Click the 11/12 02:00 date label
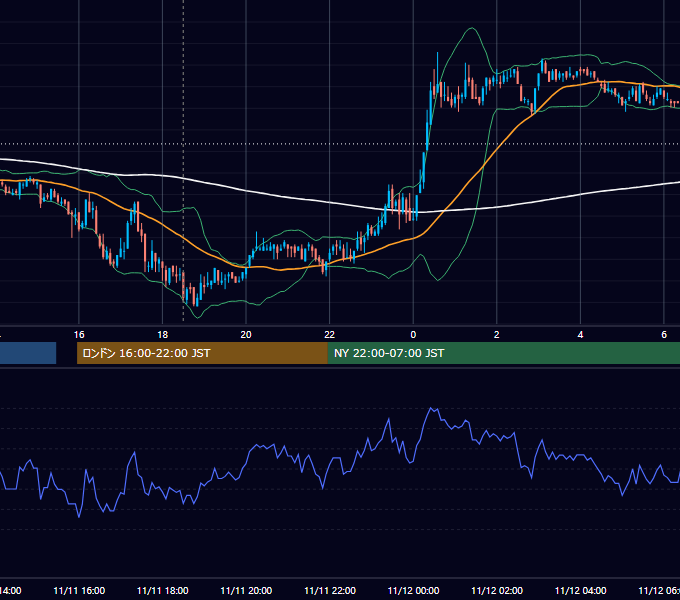The height and width of the screenshot is (600, 680). (497, 590)
